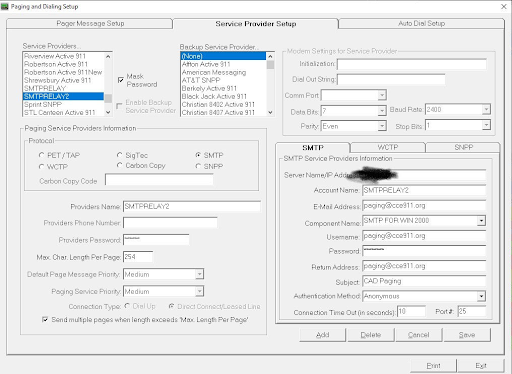Switch to the Pager Message Setup tab
512x374 pixels.
pyautogui.click(x=90, y=23)
